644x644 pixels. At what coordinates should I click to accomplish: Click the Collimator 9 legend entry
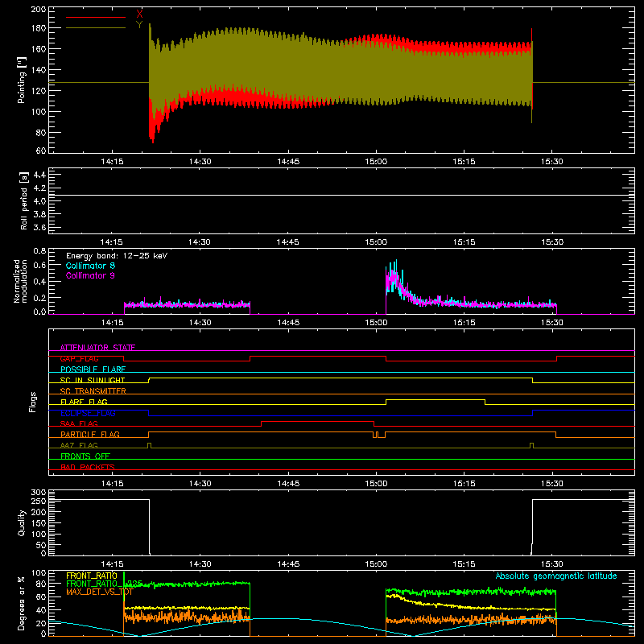point(90,275)
